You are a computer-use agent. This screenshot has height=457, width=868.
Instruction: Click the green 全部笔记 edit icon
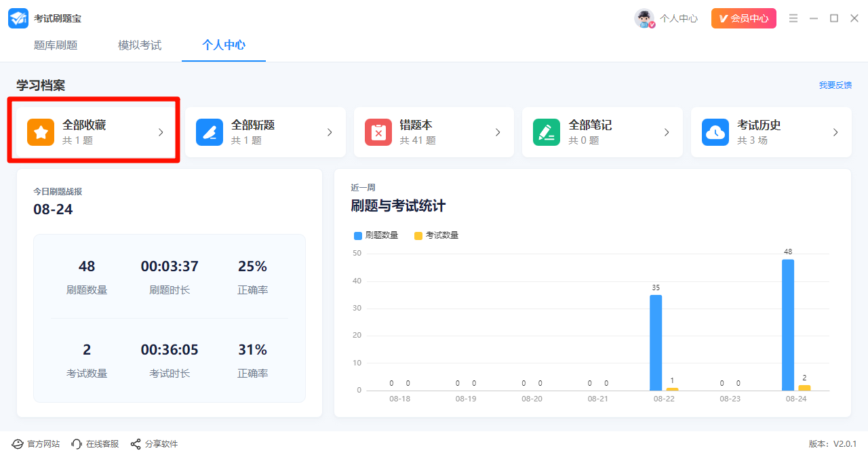pos(547,132)
